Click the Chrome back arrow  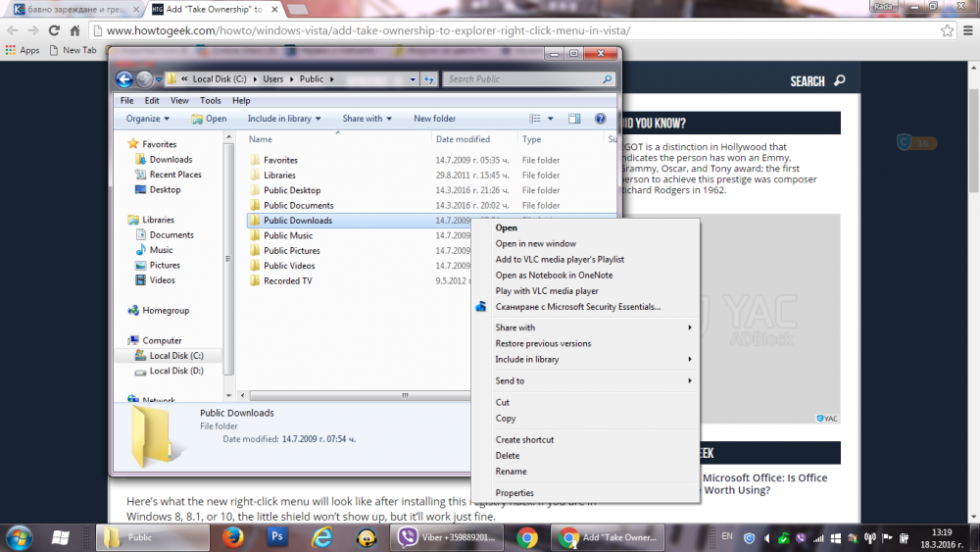click(13, 30)
